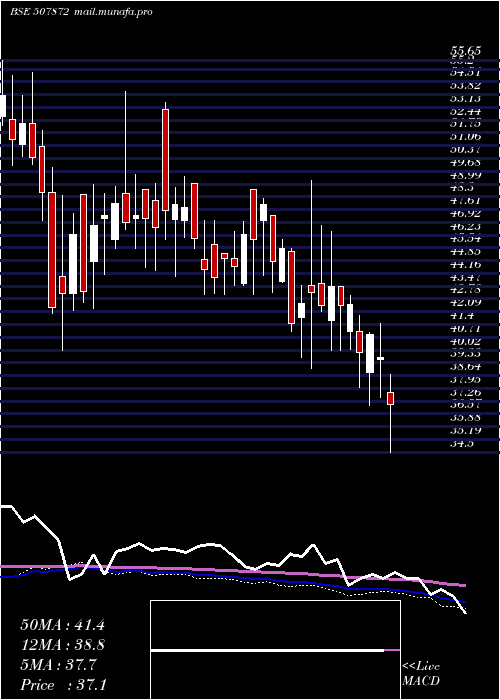This screenshot has width=500, height=700.
Task: Click the tallest red candlestick peaking near 52.44
Action: point(165,160)
